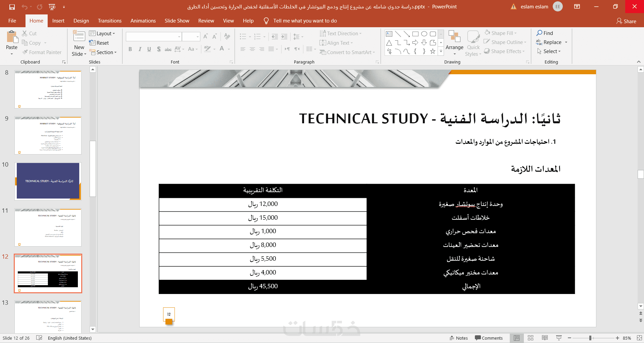The image size is (644, 343).
Task: Toggle underline formatting
Action: 149,49
